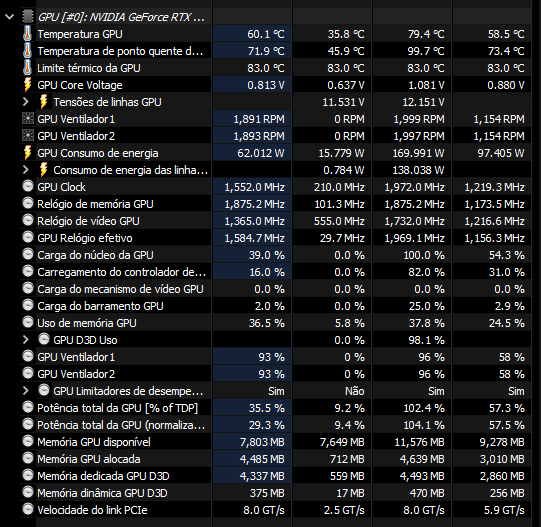
Task: Click lightning icon of GPU Consumo de energia
Action: pos(28,153)
